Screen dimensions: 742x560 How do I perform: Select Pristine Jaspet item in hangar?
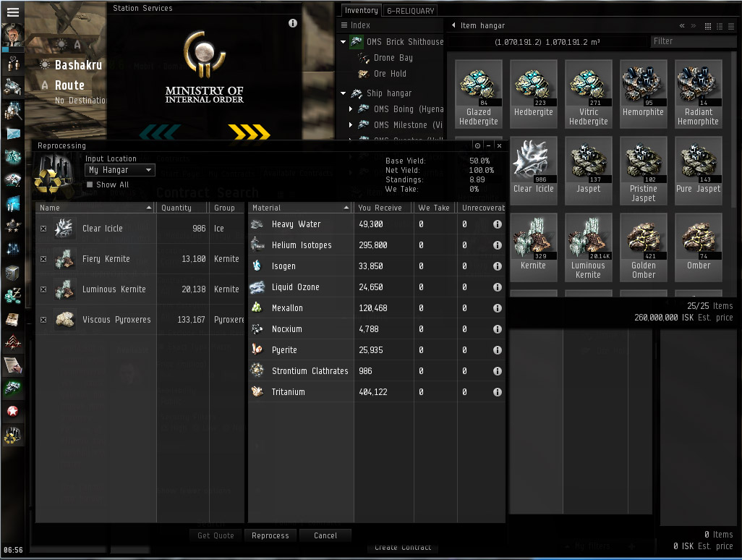pos(643,171)
